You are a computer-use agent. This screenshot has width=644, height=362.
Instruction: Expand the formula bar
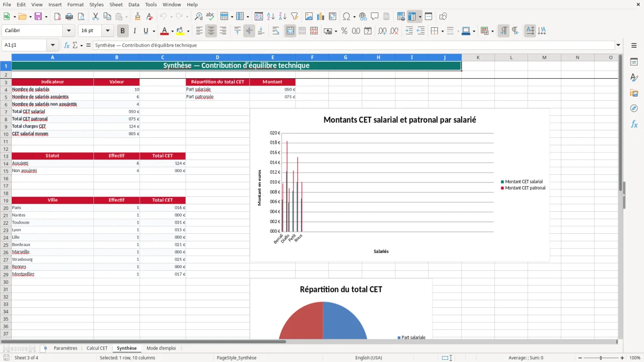(x=618, y=46)
